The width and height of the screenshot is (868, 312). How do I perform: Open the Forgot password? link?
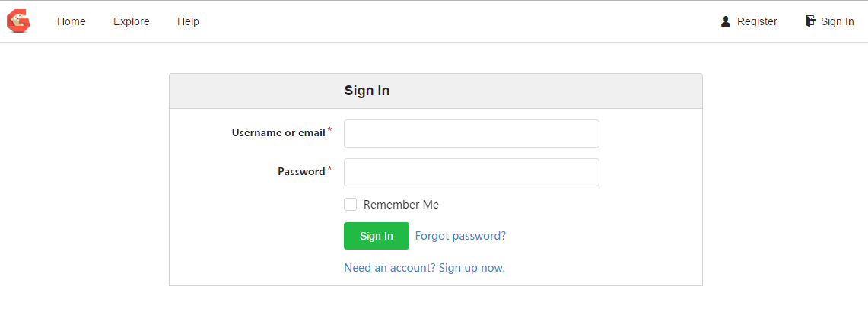[460, 236]
